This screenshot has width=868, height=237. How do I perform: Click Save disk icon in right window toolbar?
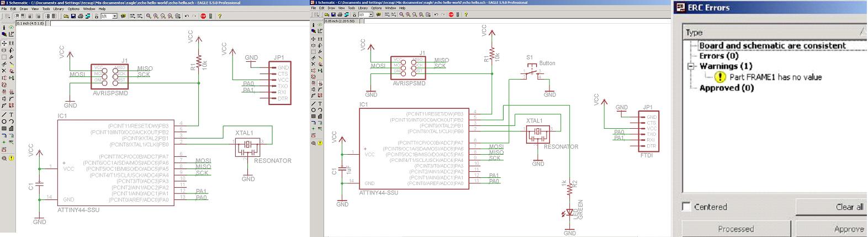click(334, 14)
